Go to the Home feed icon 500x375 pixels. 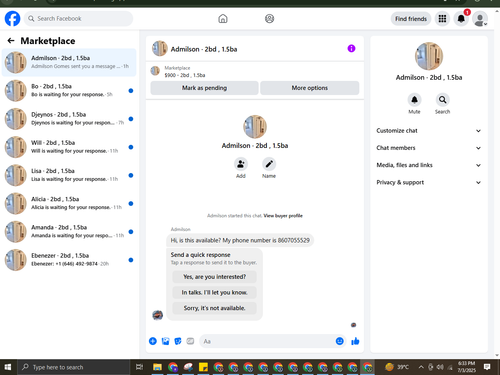point(223,19)
